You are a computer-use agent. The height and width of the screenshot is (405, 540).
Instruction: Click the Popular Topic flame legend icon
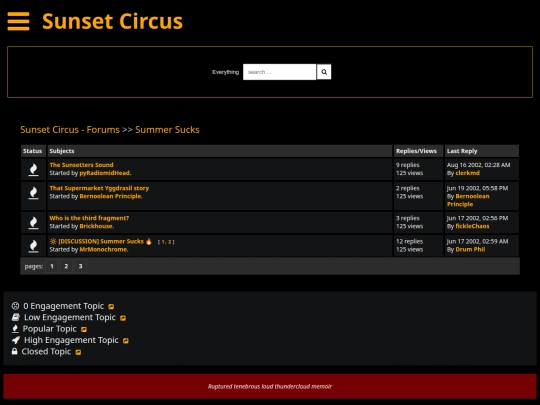(x=15, y=329)
